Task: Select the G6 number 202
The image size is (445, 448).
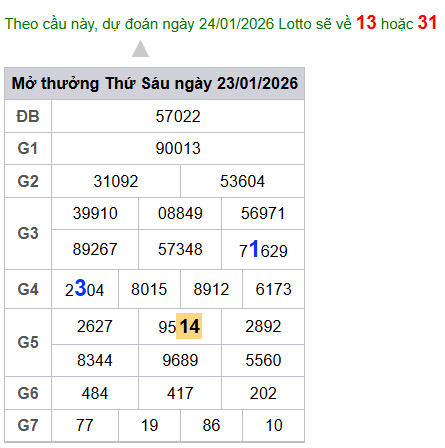Action: coord(263,393)
